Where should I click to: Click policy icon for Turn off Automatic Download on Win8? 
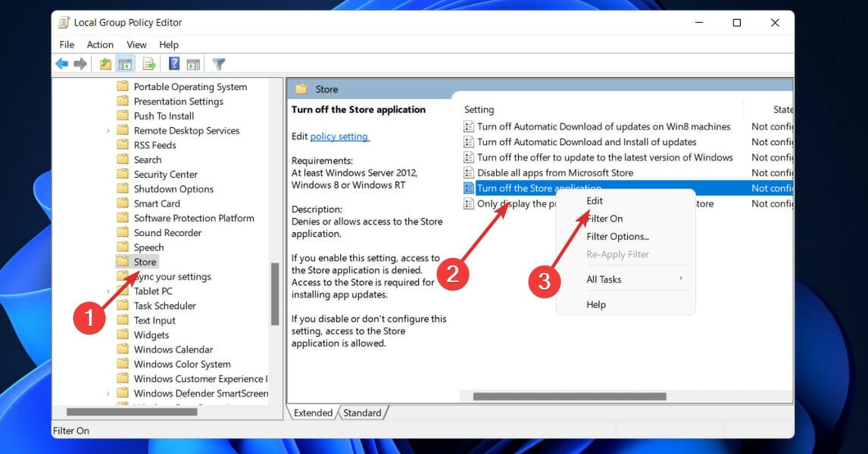click(468, 126)
